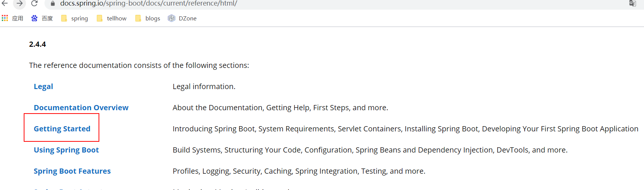The width and height of the screenshot is (644, 190).
Task: Click the 2.4.4 version heading
Action: point(37,44)
